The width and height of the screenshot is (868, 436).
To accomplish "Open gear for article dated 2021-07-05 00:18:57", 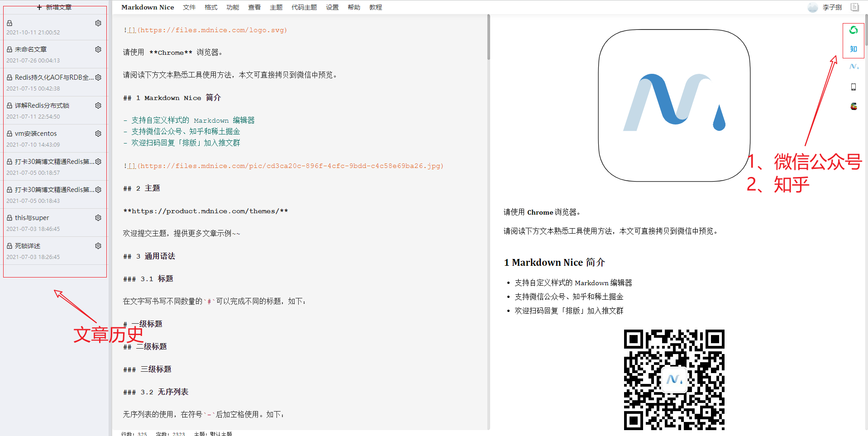I will click(x=98, y=162).
